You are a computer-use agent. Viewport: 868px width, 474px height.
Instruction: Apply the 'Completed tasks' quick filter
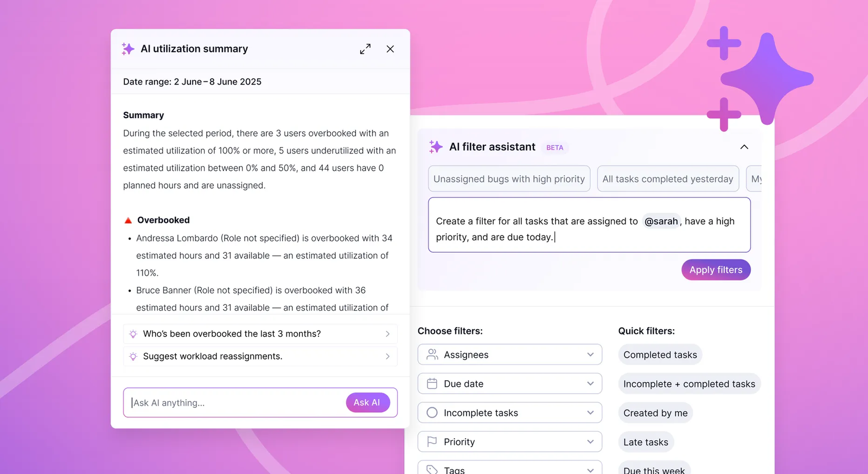click(660, 355)
